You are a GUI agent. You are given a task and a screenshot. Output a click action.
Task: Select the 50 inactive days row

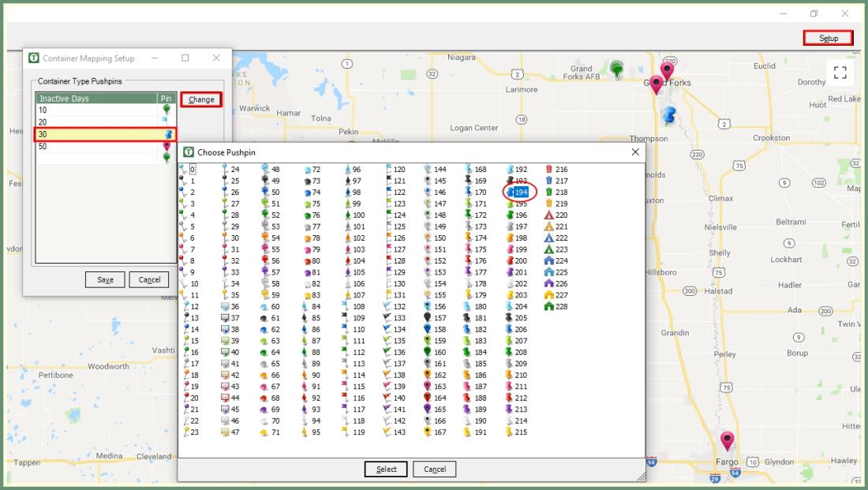[106, 147]
